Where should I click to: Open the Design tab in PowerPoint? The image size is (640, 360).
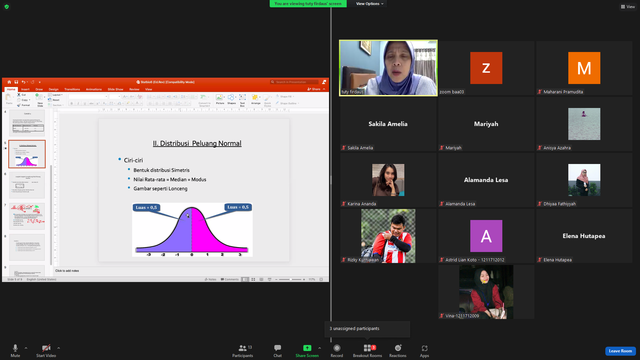tap(53, 89)
